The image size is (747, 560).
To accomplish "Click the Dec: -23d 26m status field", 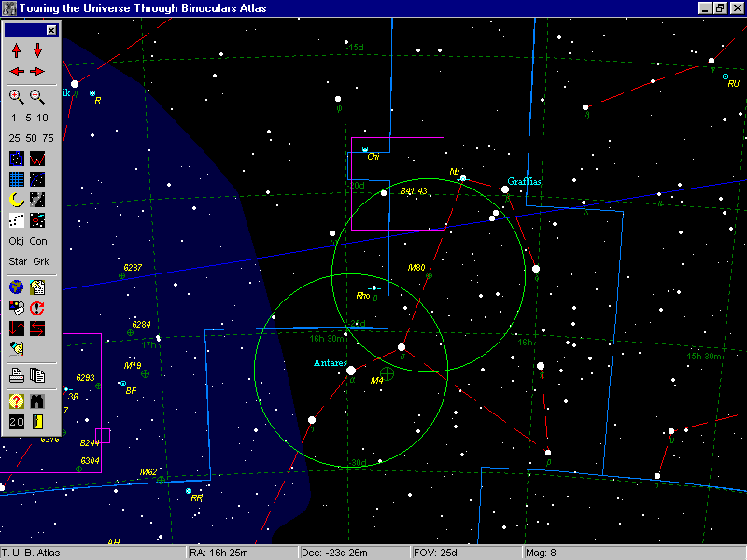I will 355,553.
